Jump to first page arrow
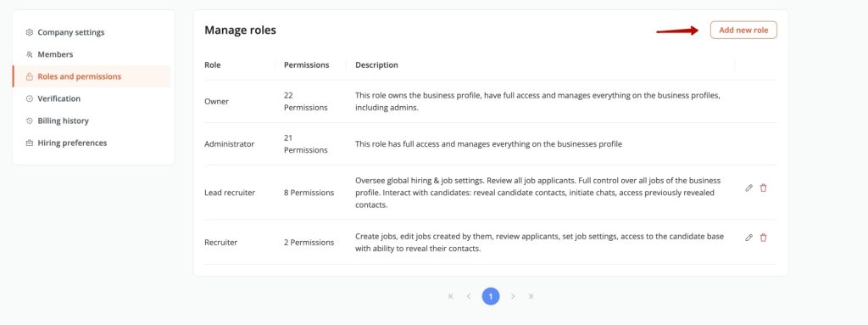 pos(451,296)
